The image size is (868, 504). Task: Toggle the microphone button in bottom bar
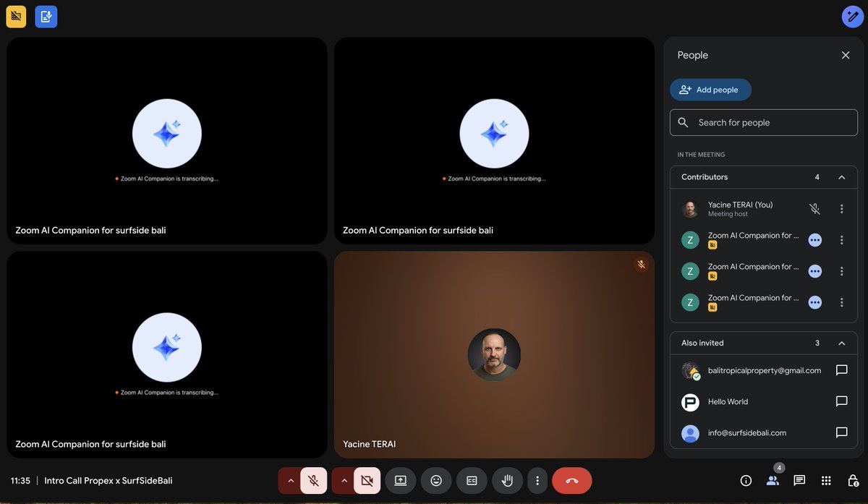(313, 481)
